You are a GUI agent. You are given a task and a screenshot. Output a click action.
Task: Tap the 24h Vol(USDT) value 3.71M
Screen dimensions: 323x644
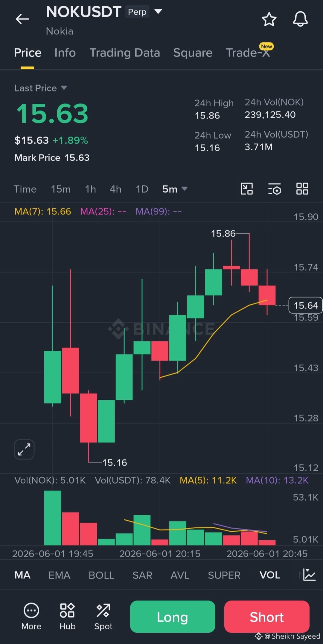click(x=258, y=147)
